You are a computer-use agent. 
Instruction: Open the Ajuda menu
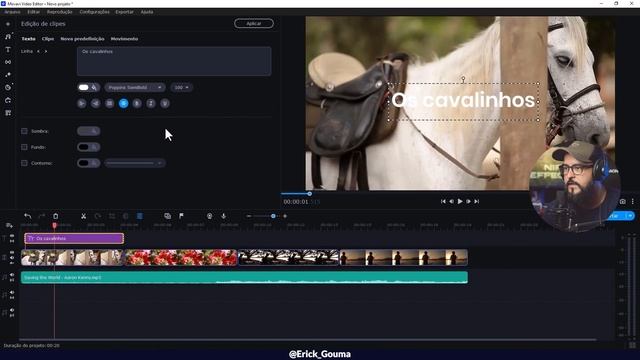coord(147,12)
